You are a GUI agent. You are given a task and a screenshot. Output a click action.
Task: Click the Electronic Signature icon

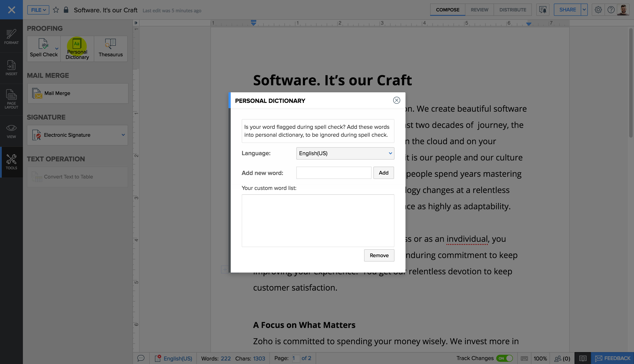[x=36, y=135]
